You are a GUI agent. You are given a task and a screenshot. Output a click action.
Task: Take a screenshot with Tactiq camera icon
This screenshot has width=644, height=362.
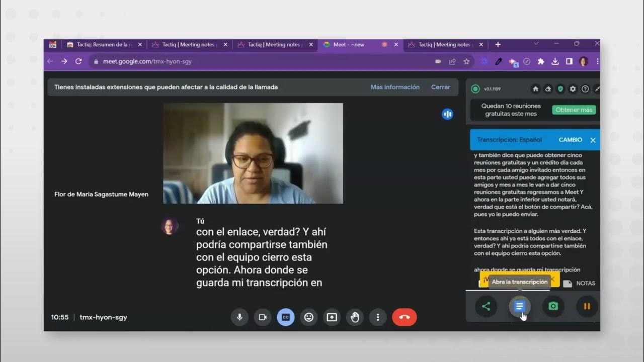(553, 306)
